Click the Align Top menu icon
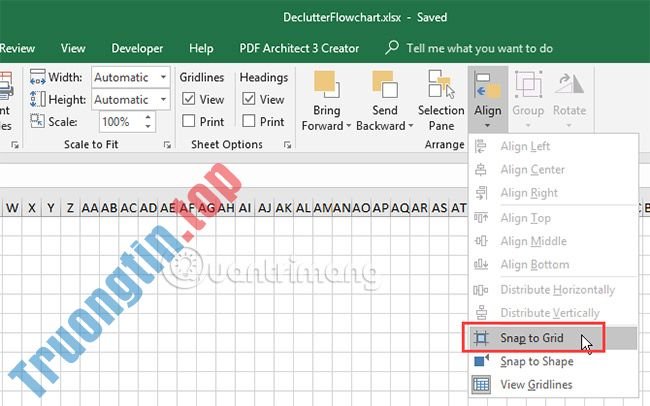This screenshot has height=406, width=650. click(x=481, y=218)
